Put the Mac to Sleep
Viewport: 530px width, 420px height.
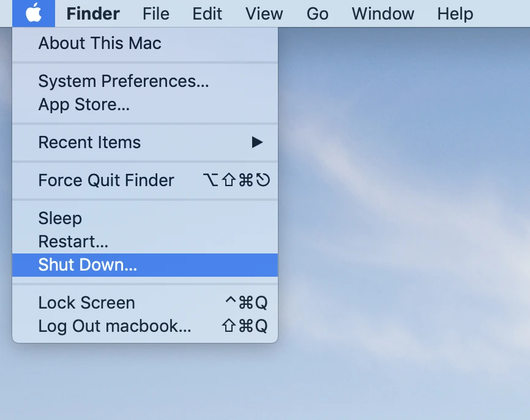click(x=60, y=218)
